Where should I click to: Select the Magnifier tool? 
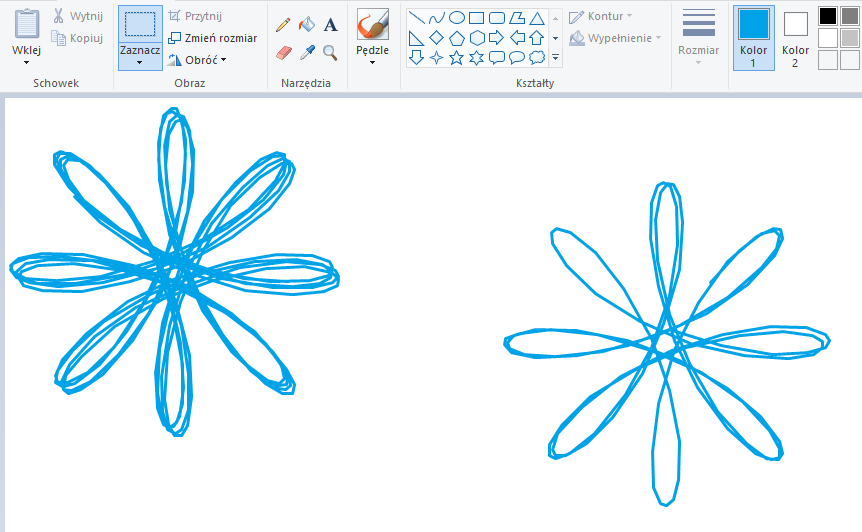pos(330,53)
